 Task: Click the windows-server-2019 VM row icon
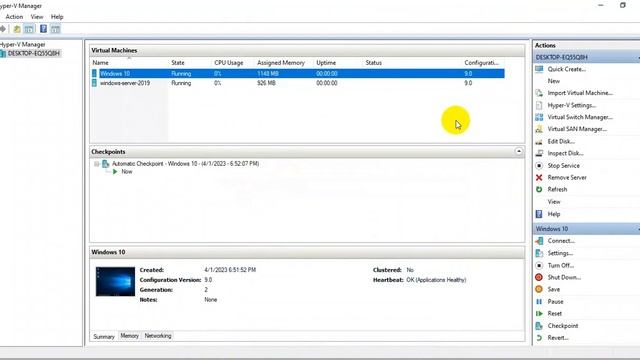point(94,83)
